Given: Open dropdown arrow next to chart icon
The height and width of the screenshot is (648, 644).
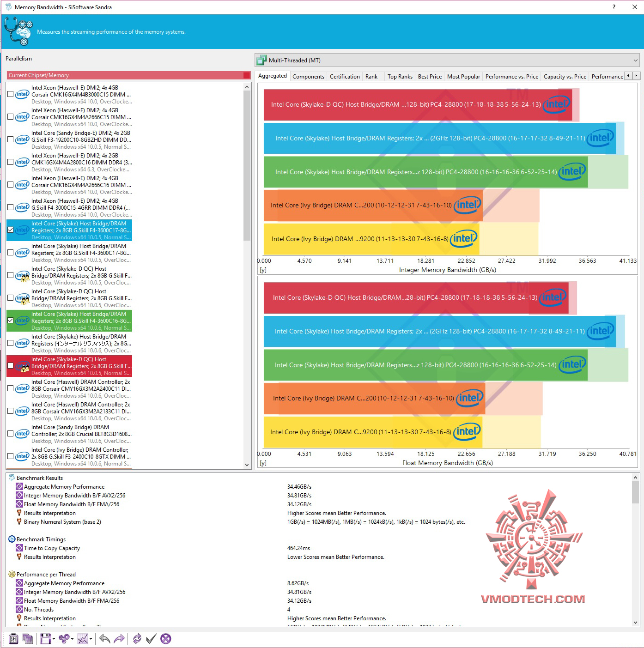Looking at the screenshot, I should pos(91,639).
